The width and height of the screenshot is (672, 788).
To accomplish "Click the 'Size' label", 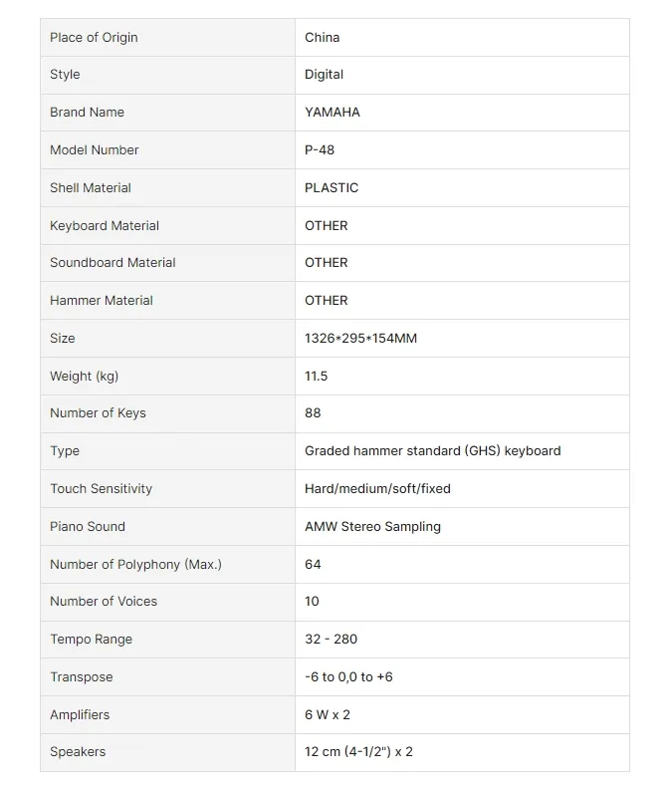I will [x=63, y=339].
